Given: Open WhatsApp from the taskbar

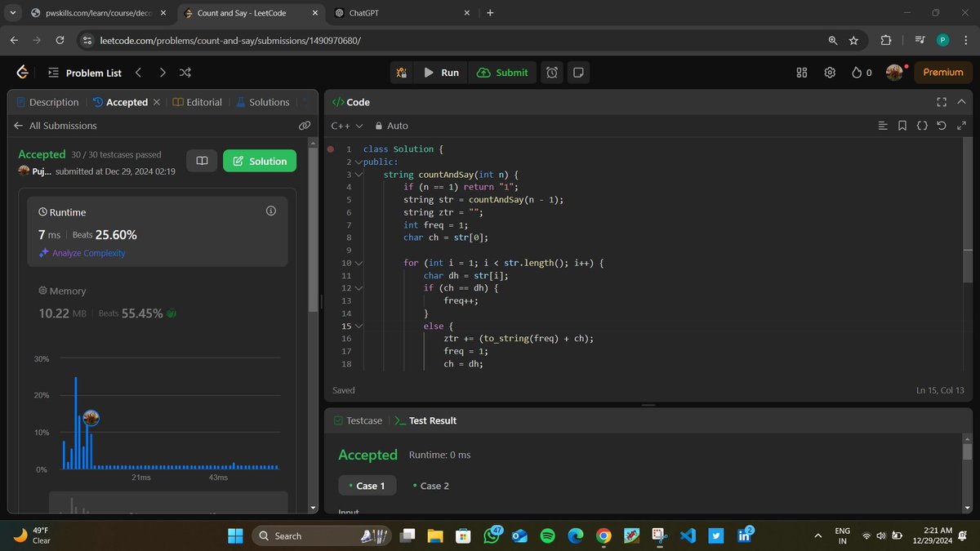Looking at the screenshot, I should pyautogui.click(x=492, y=535).
